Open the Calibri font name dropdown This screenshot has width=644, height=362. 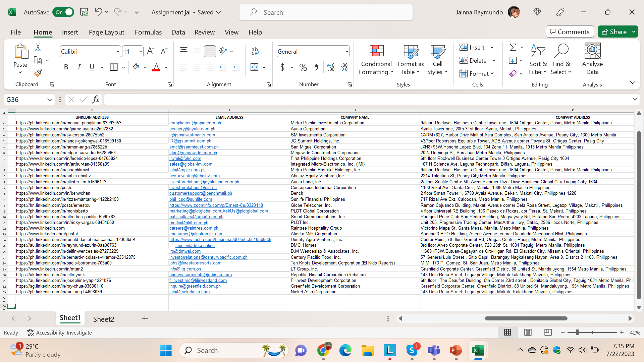coord(118,52)
